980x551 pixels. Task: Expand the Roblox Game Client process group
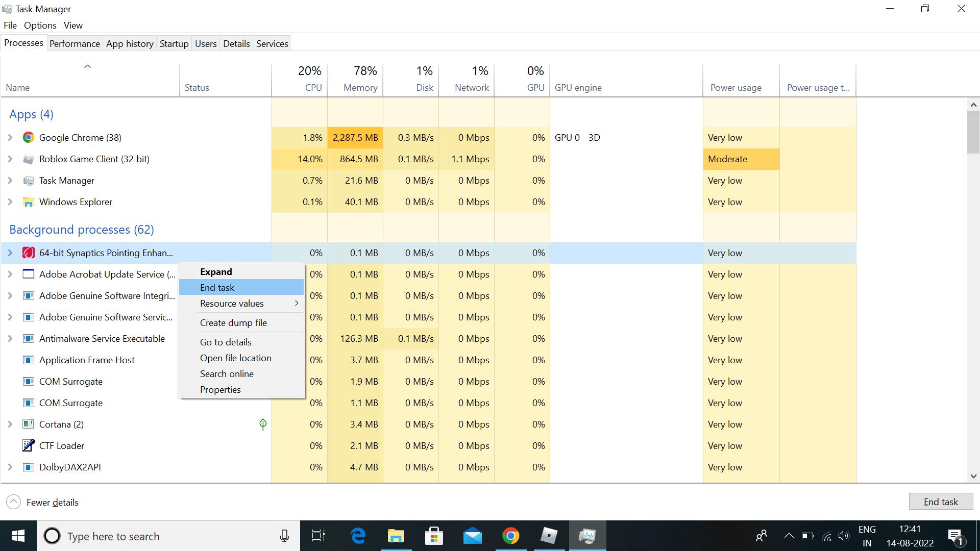coord(10,159)
